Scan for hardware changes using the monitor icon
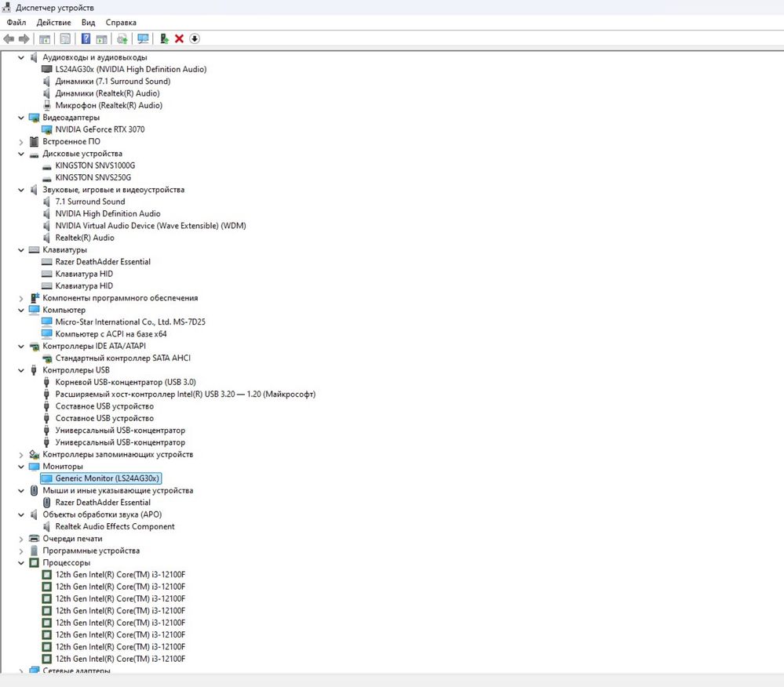This screenshot has height=687, width=784. 143,38
